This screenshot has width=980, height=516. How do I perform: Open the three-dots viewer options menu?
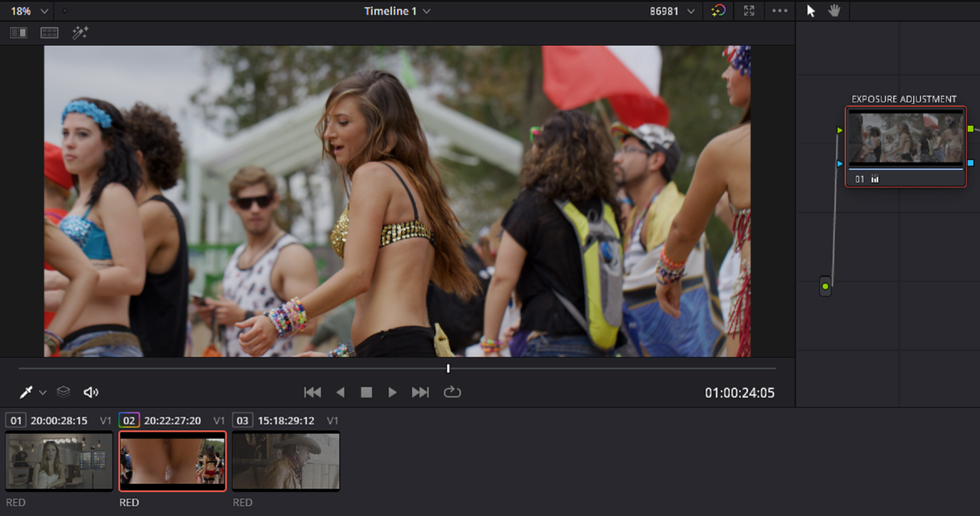point(780,11)
